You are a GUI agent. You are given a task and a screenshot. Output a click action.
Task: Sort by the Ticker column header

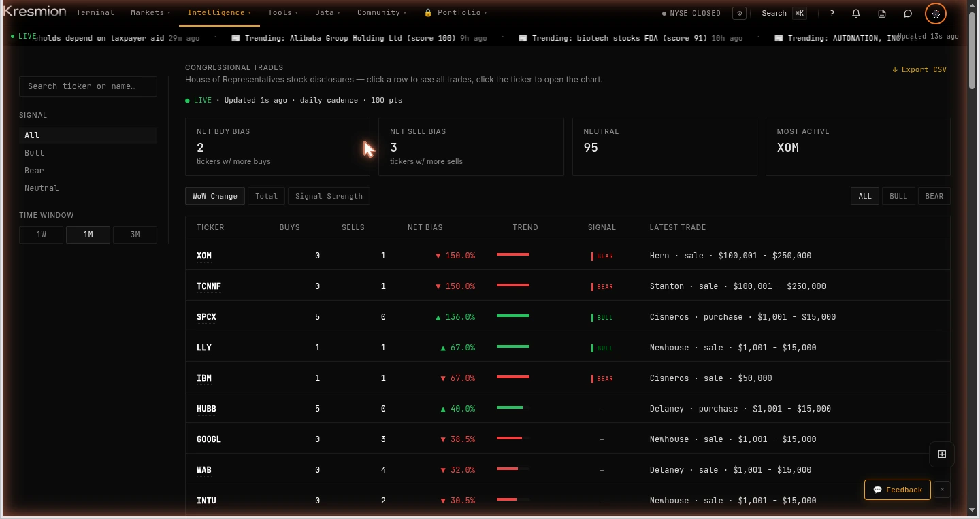210,227
